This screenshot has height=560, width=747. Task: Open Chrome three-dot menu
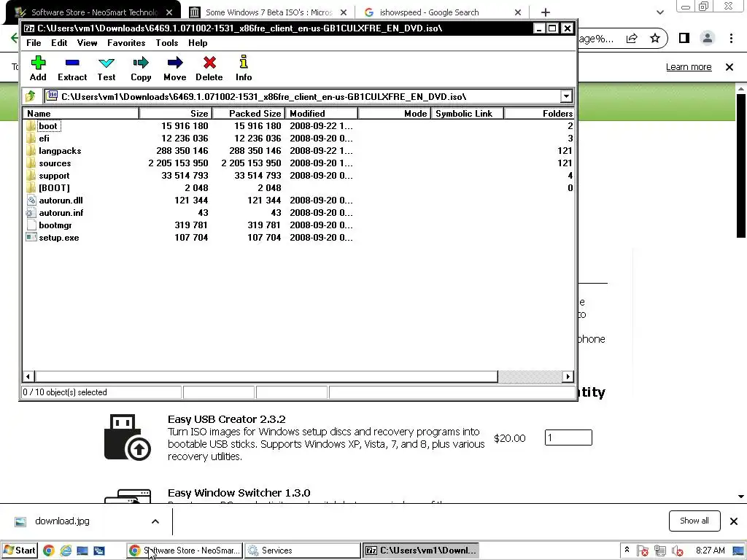point(731,38)
